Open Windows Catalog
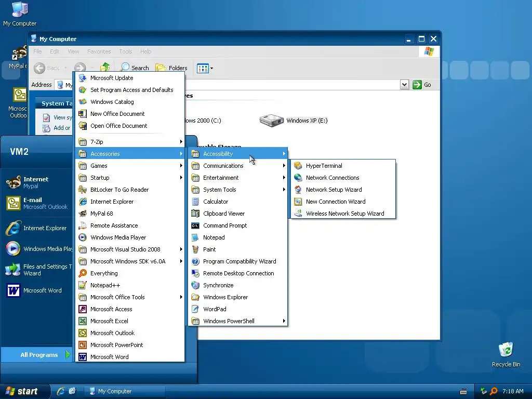The height and width of the screenshot is (399, 532). 130,102
